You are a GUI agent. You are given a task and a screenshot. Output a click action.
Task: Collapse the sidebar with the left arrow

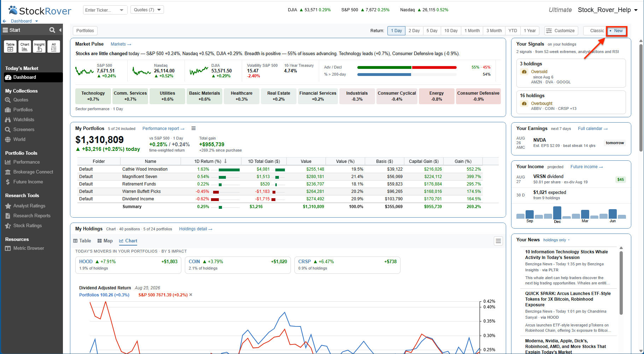(60, 30)
